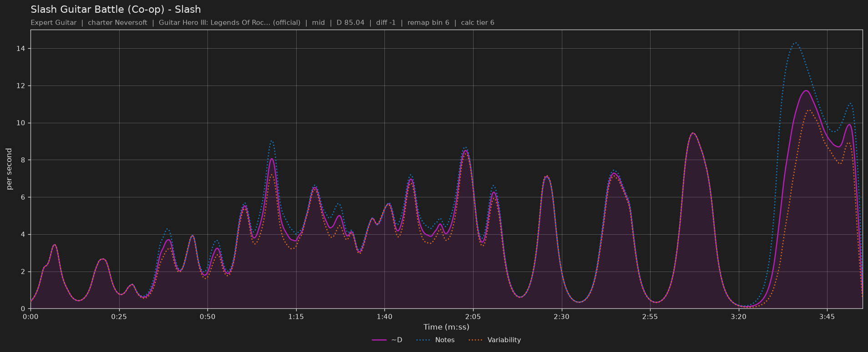Click the '4' y-axis tick label
The image size is (868, 352).
pos(23,235)
